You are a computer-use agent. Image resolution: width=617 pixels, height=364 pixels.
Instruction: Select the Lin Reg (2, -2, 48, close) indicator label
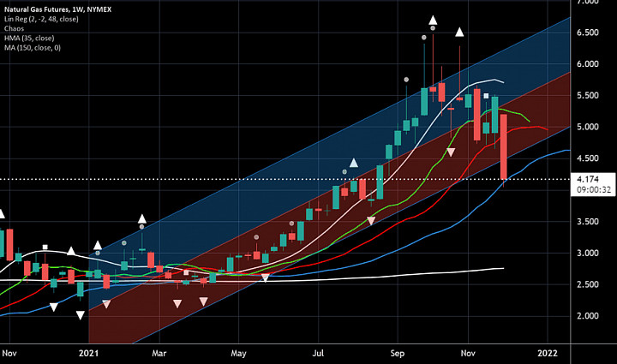tap(41, 19)
